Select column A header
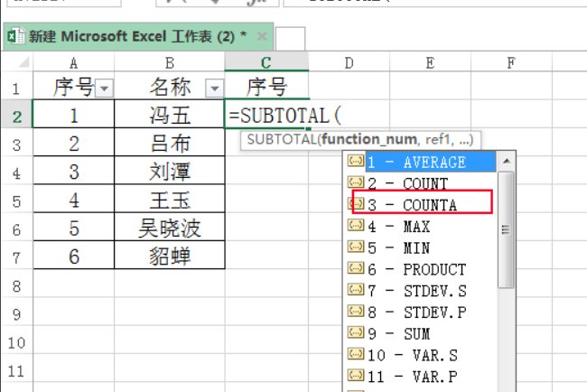The width and height of the screenshot is (587, 392). [x=73, y=62]
